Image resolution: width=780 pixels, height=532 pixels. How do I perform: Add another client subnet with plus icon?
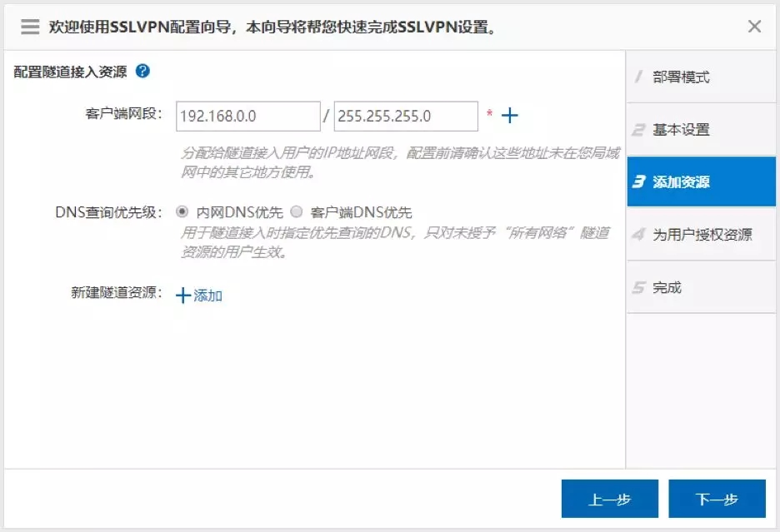pos(509,116)
